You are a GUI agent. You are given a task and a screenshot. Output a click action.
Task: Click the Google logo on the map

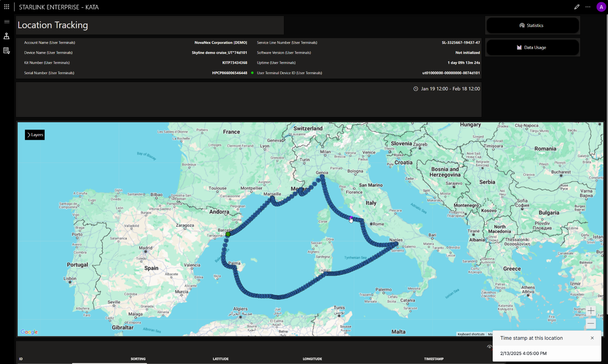point(29,332)
